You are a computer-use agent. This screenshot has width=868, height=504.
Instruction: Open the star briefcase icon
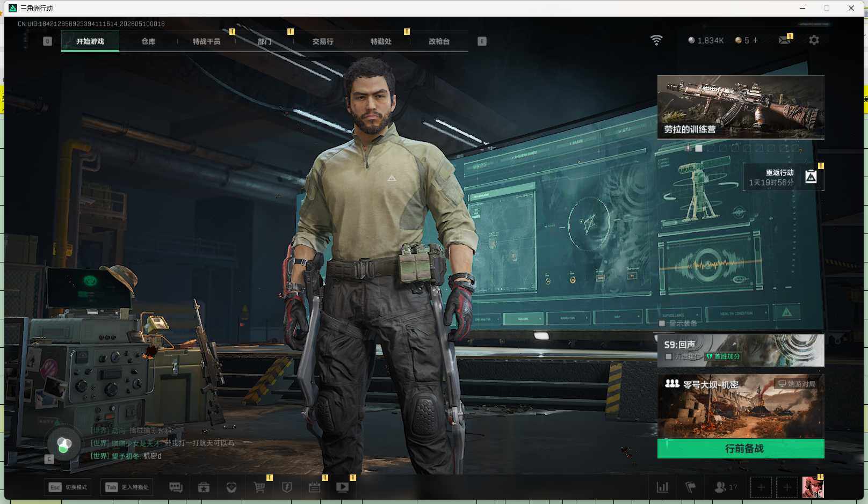click(204, 487)
